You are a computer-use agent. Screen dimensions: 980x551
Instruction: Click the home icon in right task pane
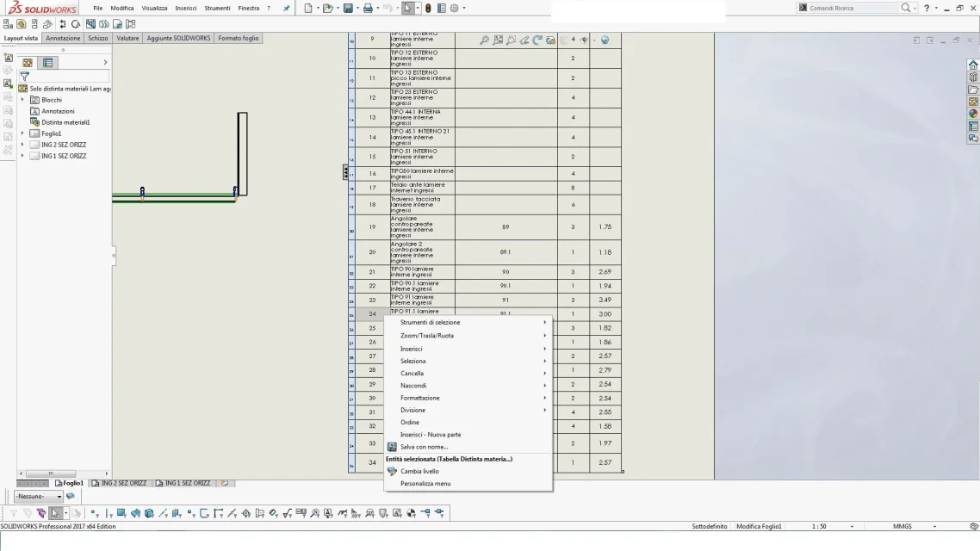[973, 65]
